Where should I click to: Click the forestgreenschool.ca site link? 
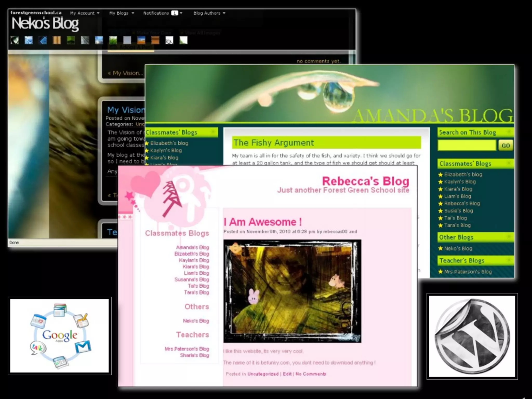pyautogui.click(x=36, y=12)
